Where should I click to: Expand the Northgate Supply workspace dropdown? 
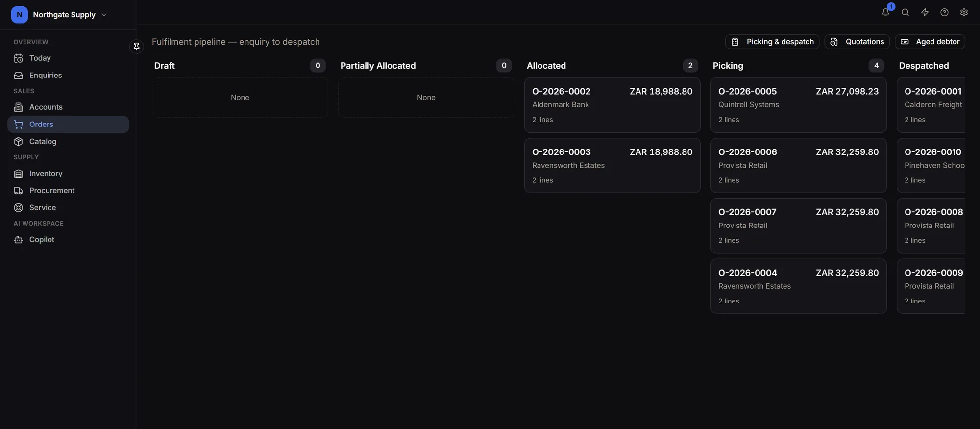click(x=104, y=15)
